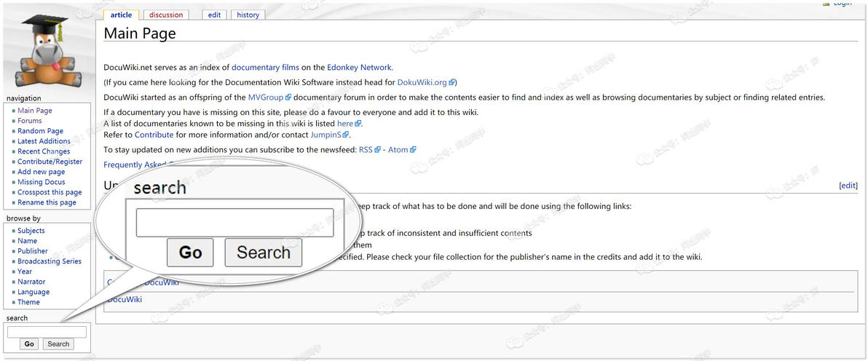Open the DokuWiki.org external link
This screenshot has height=361, width=868.
426,82
